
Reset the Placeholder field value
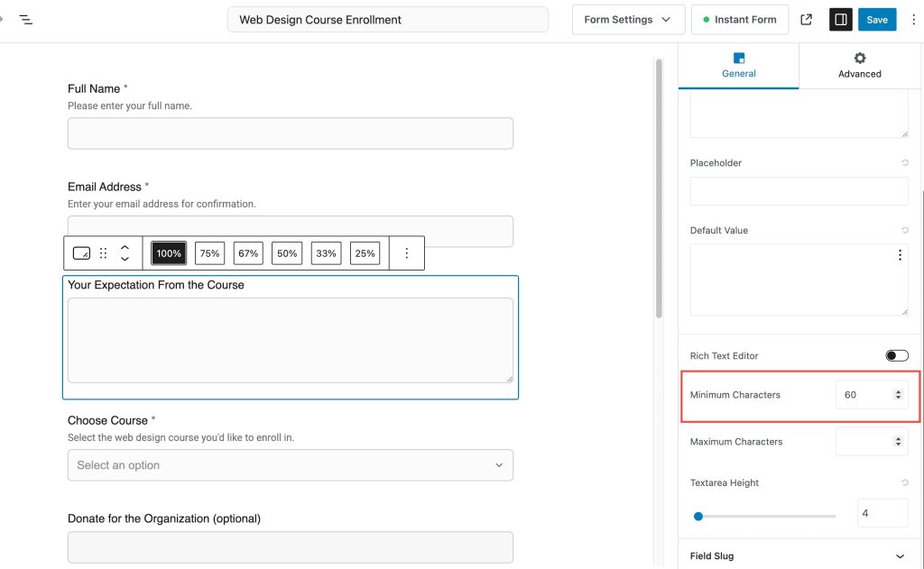pos(904,162)
